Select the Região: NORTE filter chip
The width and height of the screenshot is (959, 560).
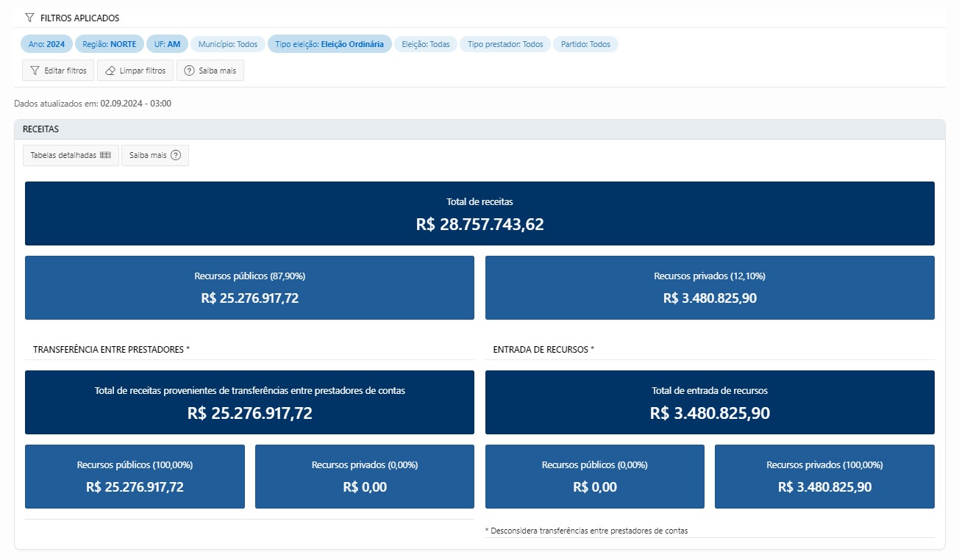click(x=109, y=44)
